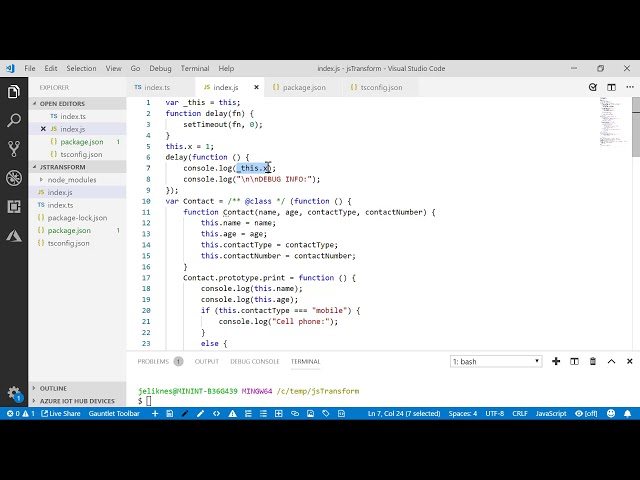Open the Azure view in activity bar
The height and width of the screenshot is (480, 640).
13,236
